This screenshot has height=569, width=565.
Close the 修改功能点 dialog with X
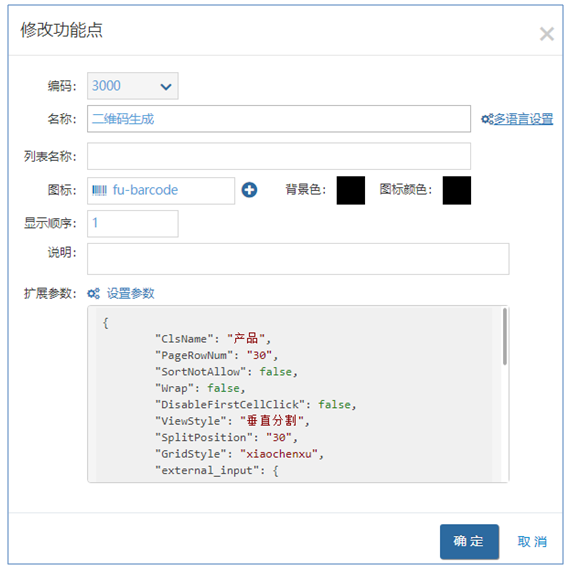[x=546, y=34]
